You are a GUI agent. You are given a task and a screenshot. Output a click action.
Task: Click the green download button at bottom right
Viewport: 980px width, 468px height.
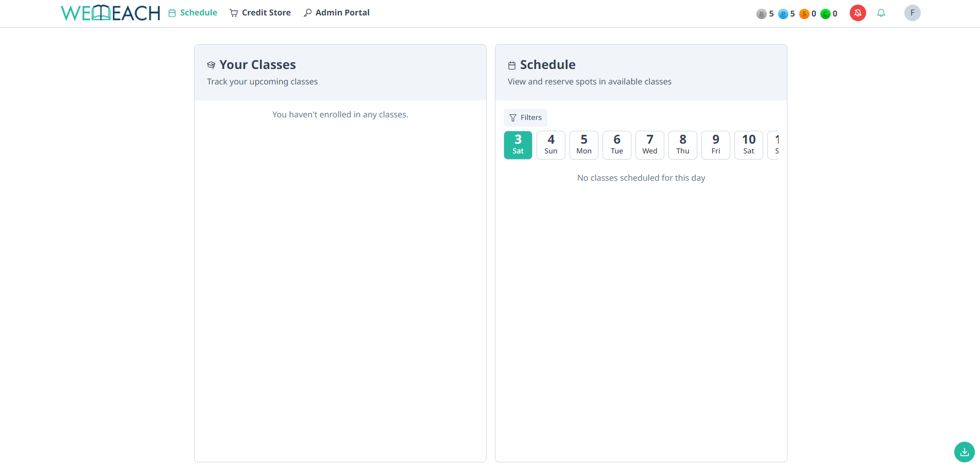964,452
